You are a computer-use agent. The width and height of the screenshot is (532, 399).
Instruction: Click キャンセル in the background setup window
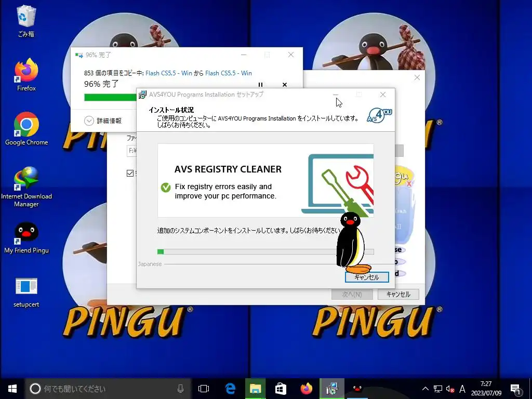398,294
